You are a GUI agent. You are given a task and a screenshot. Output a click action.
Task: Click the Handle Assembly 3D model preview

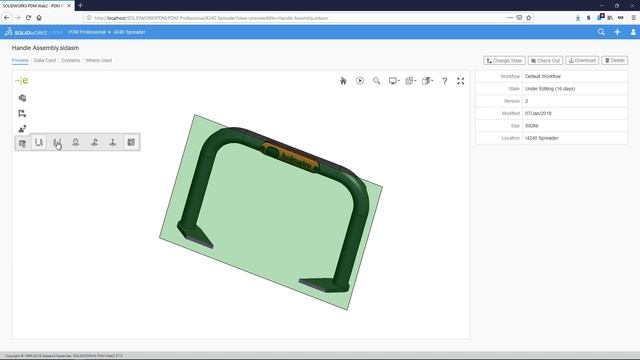tap(271, 212)
